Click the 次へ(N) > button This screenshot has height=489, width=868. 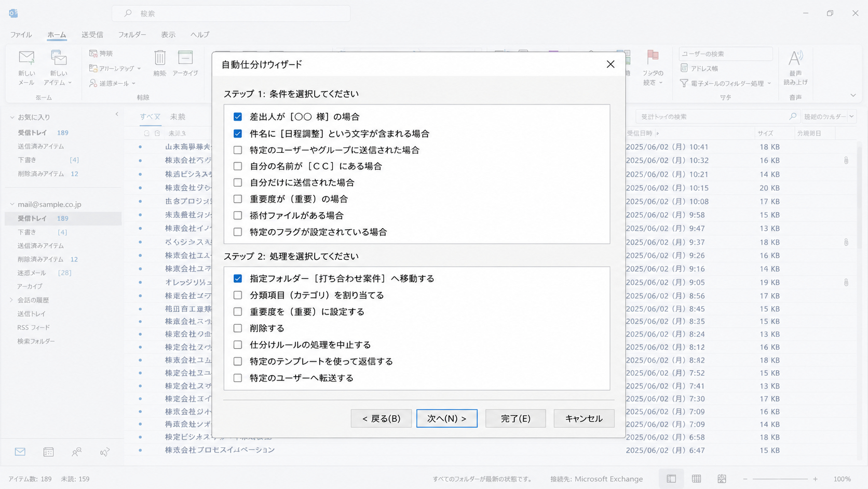[x=447, y=418]
